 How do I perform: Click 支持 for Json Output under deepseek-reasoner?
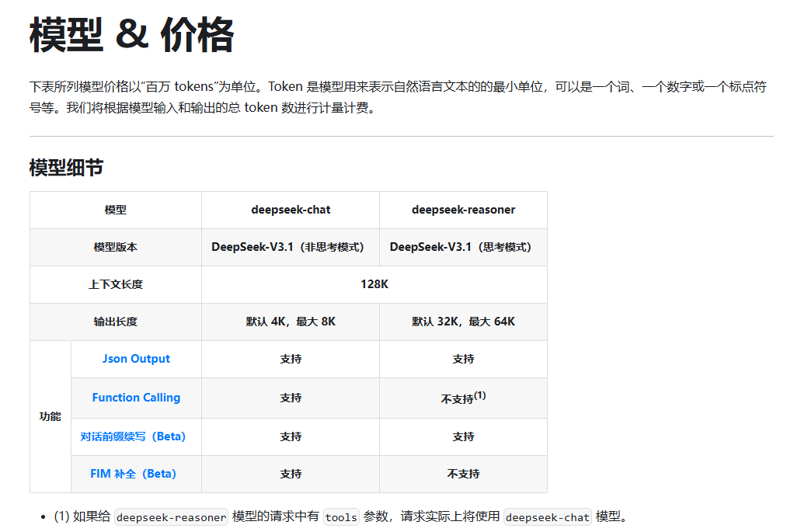click(x=463, y=359)
